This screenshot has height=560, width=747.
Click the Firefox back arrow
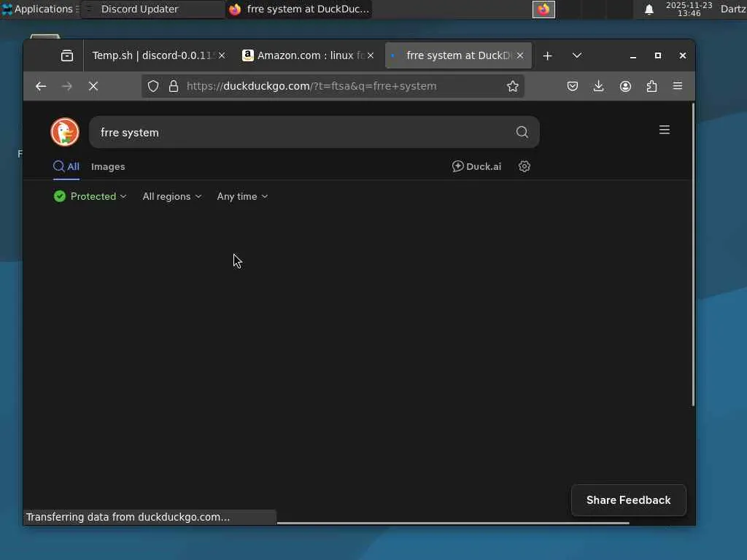[x=41, y=86]
